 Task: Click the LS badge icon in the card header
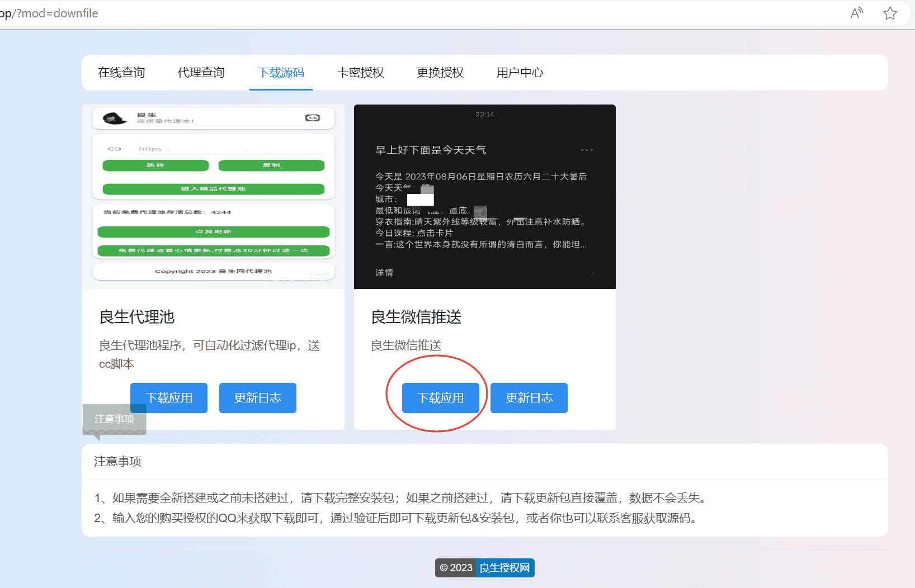point(313,118)
